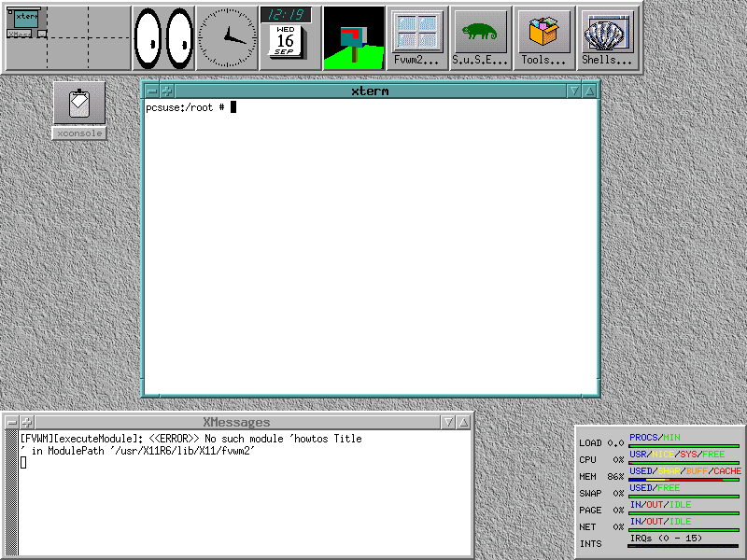Click the analog clock face
This screenshot has height=560, width=747.
[227, 38]
